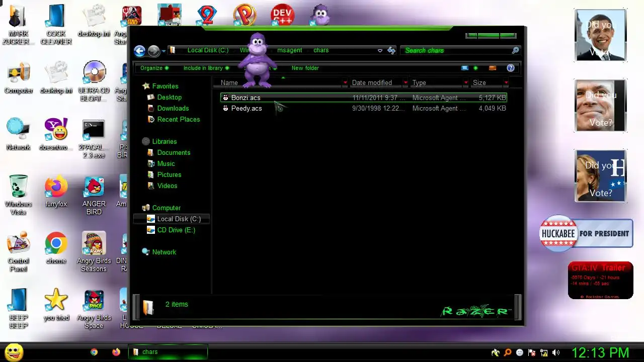This screenshot has width=644, height=362.
Task: Select Angry Birds Seasons desktop icon
Action: pos(94,252)
